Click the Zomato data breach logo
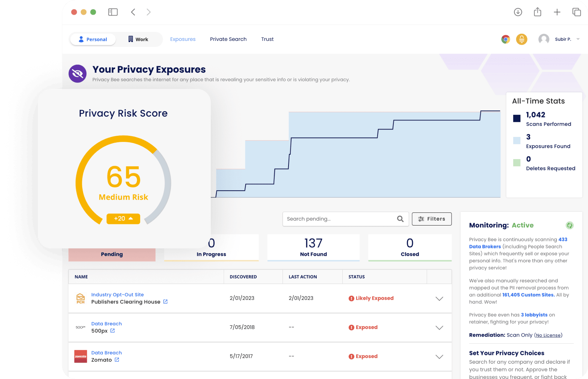The image size is (588, 379). click(x=80, y=356)
